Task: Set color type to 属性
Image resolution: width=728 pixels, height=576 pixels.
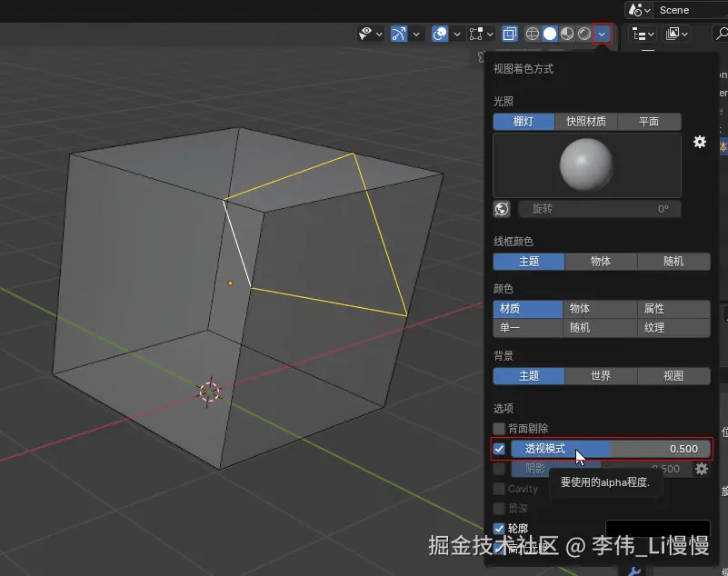Action: point(673,309)
